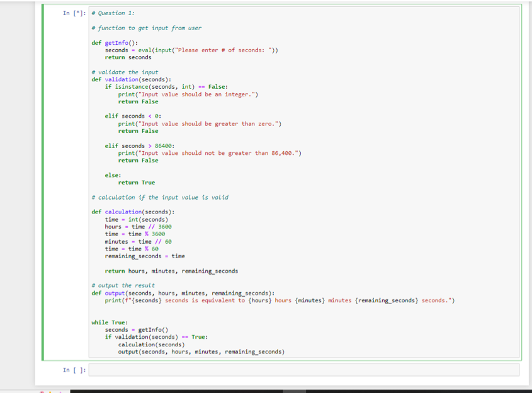
Task: Select the running cell's "In [*]:" prompt
Action: (x=74, y=13)
